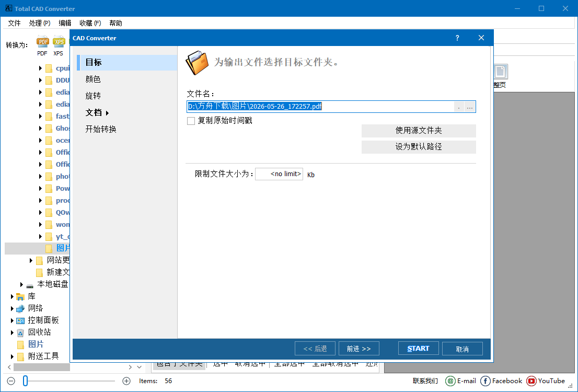Click the 附送工具 folder icon
The image size is (578, 392).
(x=21, y=356)
